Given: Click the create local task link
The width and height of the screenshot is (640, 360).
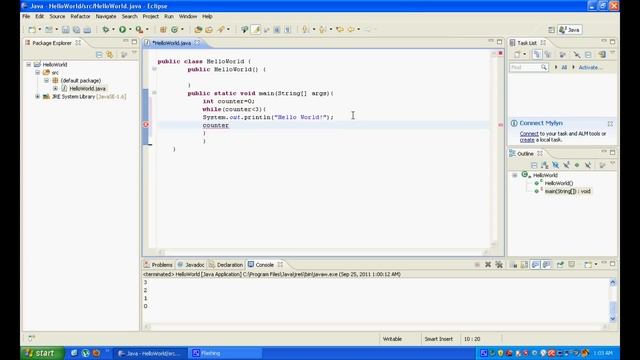Looking at the screenshot, I should tap(527, 140).
